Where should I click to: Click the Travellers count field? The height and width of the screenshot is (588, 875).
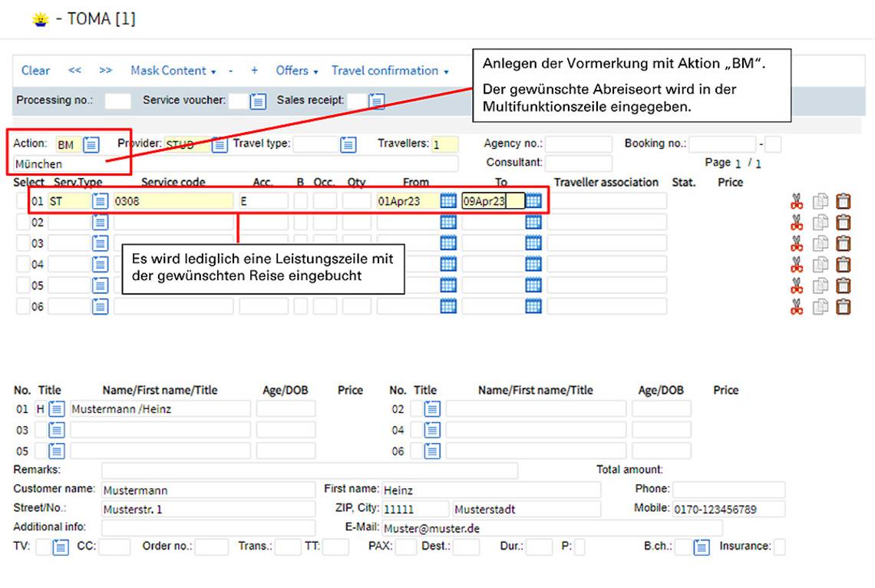coord(444,145)
